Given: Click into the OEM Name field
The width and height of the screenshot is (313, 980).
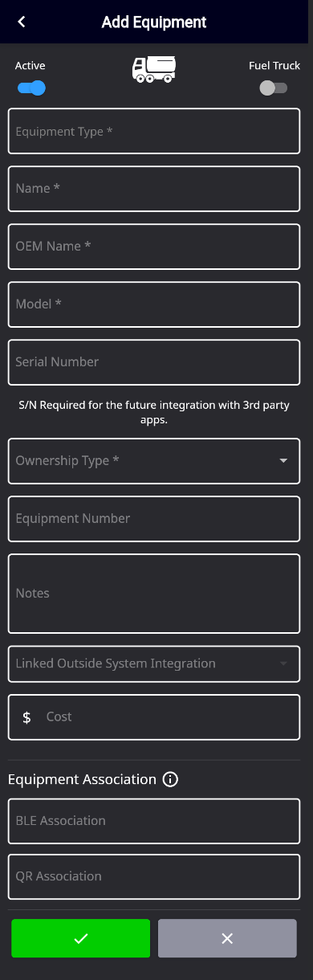Looking at the screenshot, I should (154, 247).
